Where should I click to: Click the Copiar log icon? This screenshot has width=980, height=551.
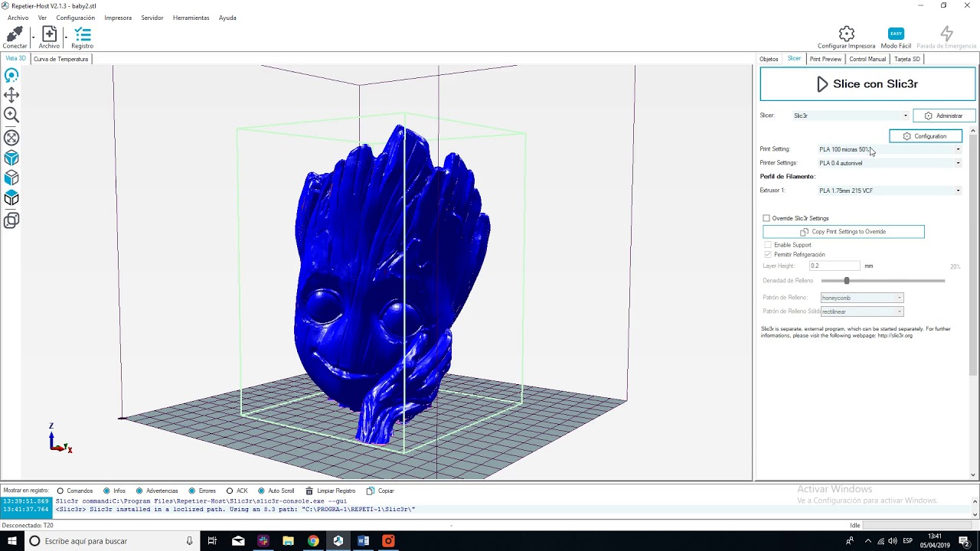pyautogui.click(x=371, y=491)
